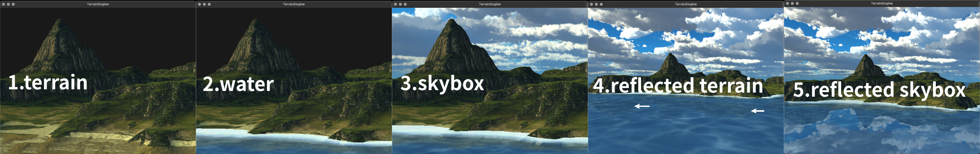Minimize the 2.water TerrainEngine window
The width and height of the screenshot is (980, 154).
204,4
